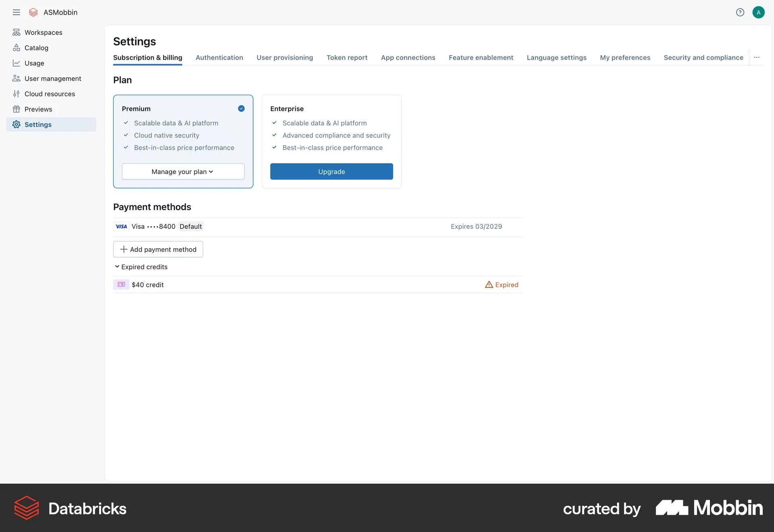Image resolution: width=774 pixels, height=532 pixels.
Task: Click Add payment method
Action: coord(158,249)
